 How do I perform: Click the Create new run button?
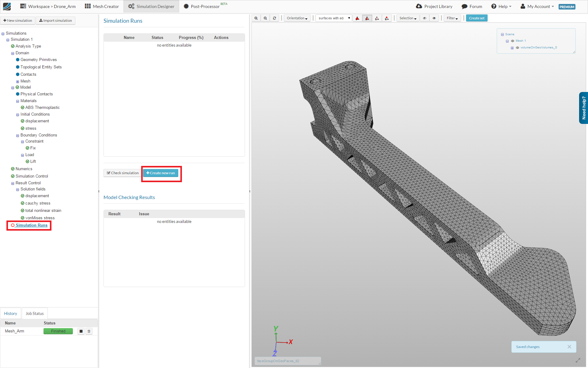click(160, 173)
